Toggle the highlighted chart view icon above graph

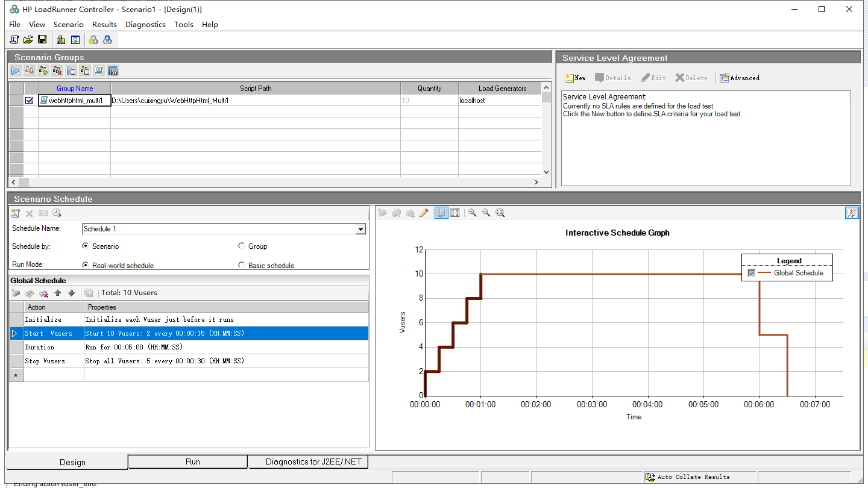441,213
